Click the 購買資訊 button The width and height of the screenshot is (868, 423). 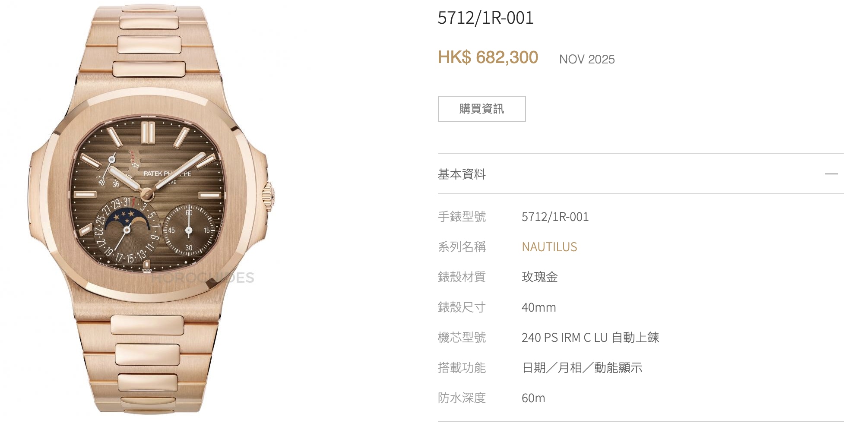[x=482, y=109]
